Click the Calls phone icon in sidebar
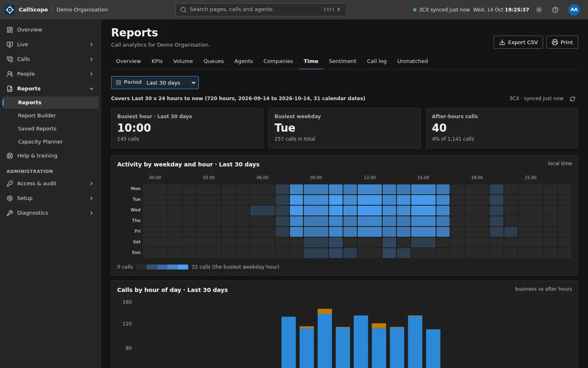Viewport: 588px width, 368px height. click(10, 59)
